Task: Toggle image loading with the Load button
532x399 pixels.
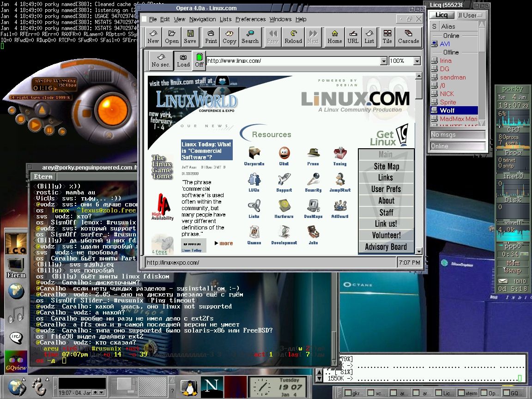Action: (x=183, y=61)
